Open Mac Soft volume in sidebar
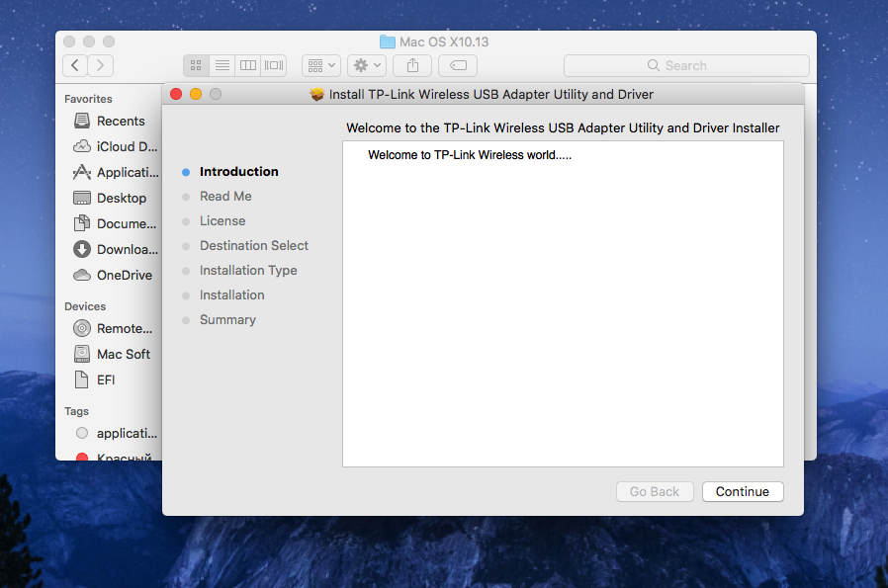The width and height of the screenshot is (888, 588). coord(112,354)
